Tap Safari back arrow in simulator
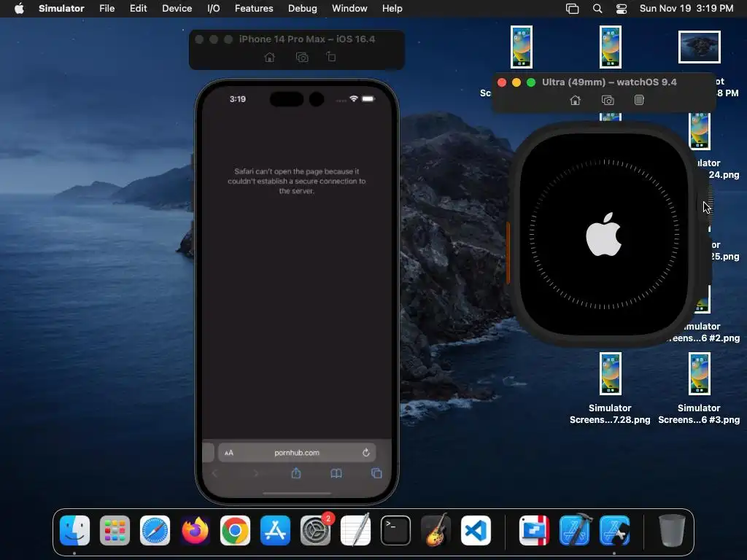Viewport: 747px width, 560px height. click(215, 472)
